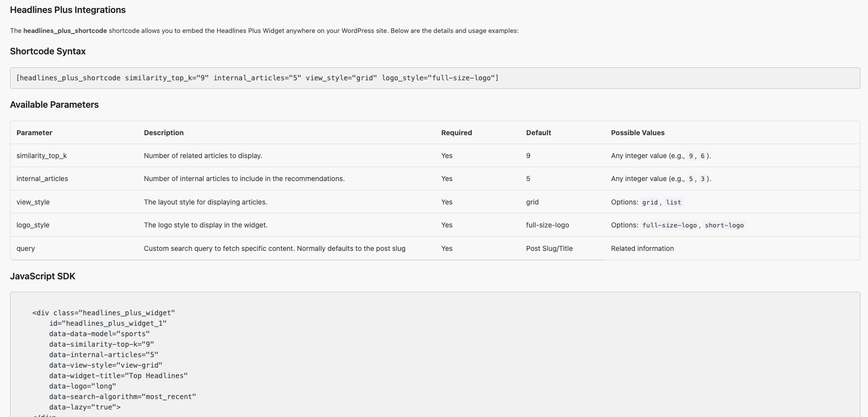Click the code value 3 in internal_articles possible values
The height and width of the screenshot is (417, 868).
point(702,179)
